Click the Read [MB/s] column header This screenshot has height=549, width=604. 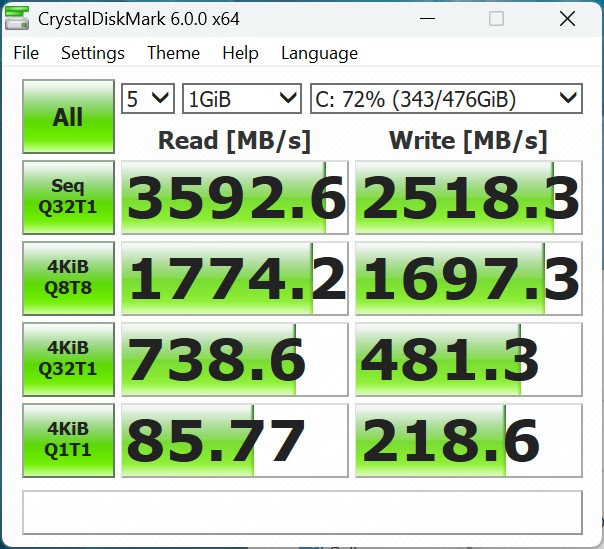coord(234,140)
